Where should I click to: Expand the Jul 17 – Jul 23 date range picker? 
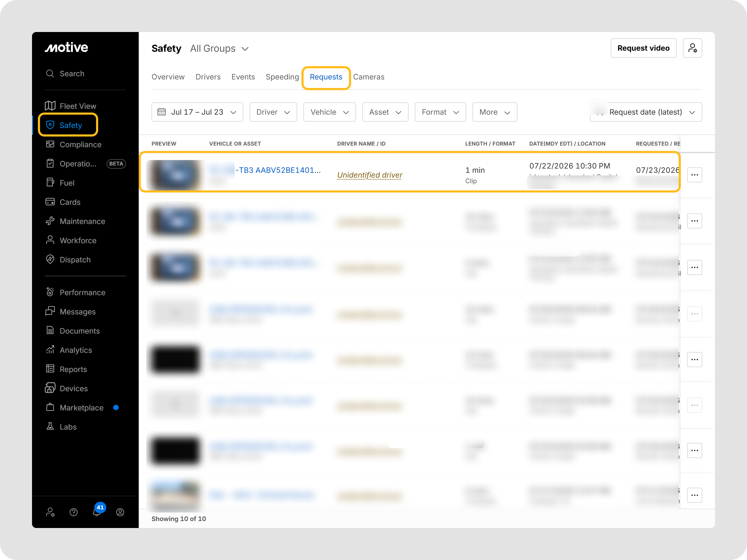click(197, 112)
